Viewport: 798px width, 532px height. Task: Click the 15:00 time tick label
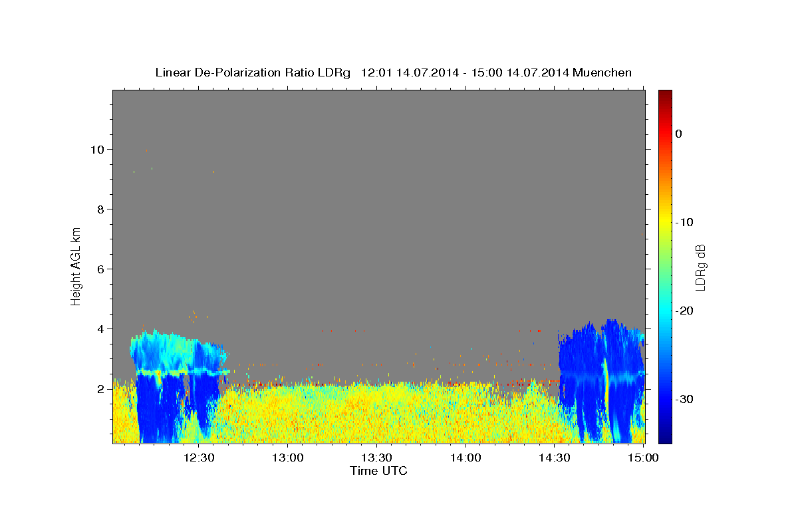pyautogui.click(x=643, y=458)
